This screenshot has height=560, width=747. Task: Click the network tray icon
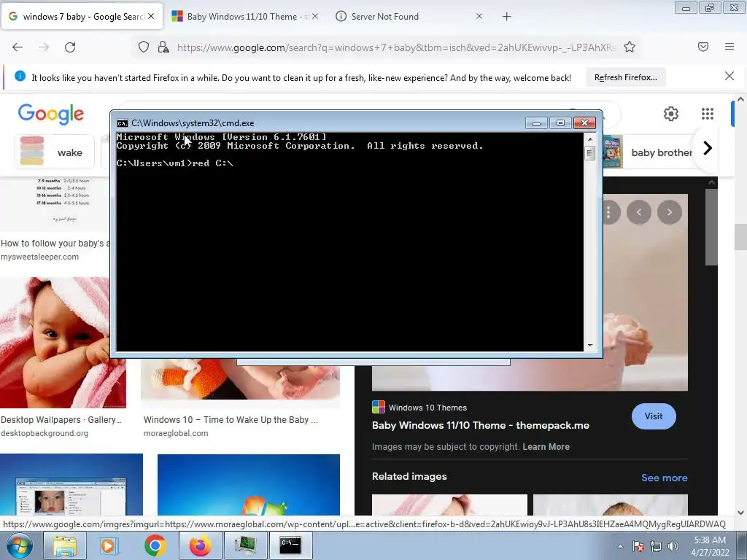[x=656, y=546]
